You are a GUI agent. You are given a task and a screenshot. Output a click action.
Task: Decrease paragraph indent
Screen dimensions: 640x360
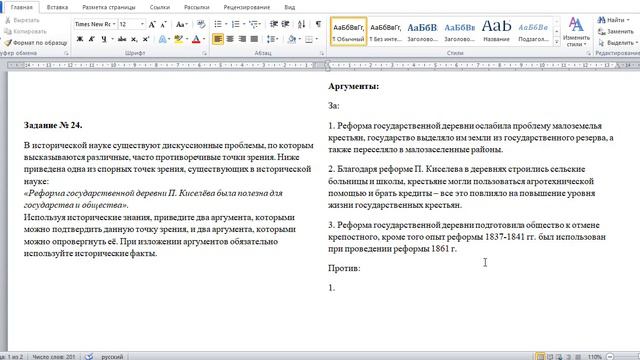point(274,24)
